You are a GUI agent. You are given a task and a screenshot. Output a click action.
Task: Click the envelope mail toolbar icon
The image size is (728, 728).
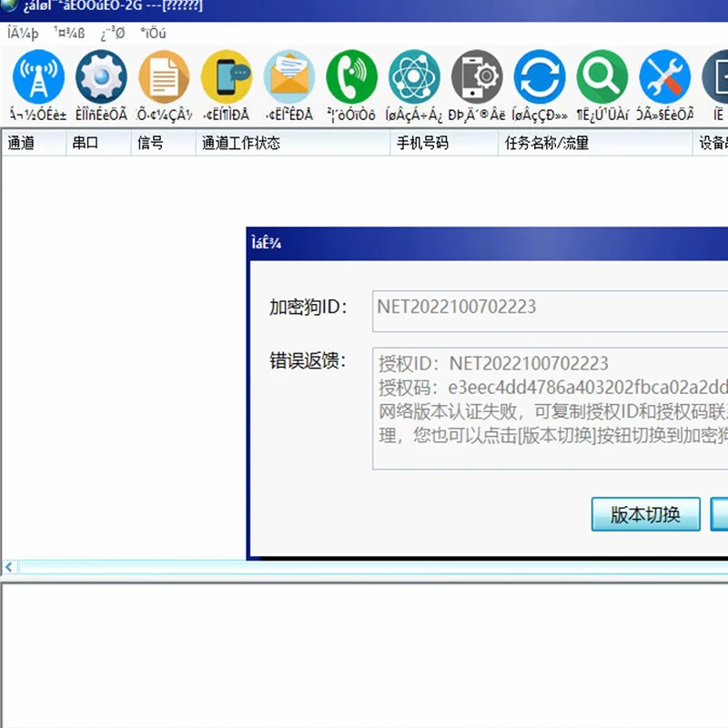(x=289, y=77)
